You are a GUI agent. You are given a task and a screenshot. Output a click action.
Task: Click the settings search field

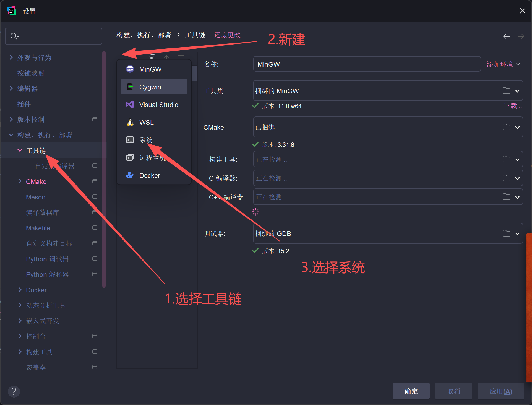tap(54, 36)
